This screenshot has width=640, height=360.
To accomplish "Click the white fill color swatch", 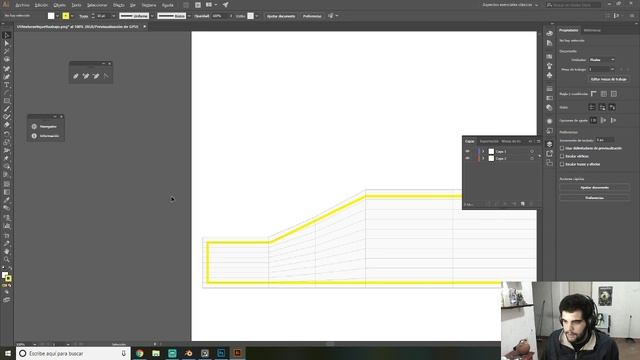I will (x=51, y=16).
